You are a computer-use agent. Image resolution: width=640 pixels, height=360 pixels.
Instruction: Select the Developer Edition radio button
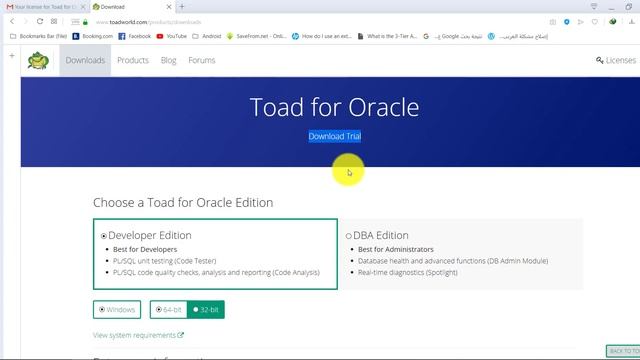104,236
